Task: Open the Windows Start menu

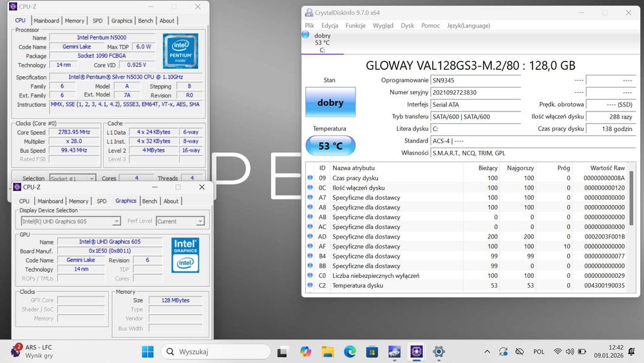Action: [x=147, y=351]
